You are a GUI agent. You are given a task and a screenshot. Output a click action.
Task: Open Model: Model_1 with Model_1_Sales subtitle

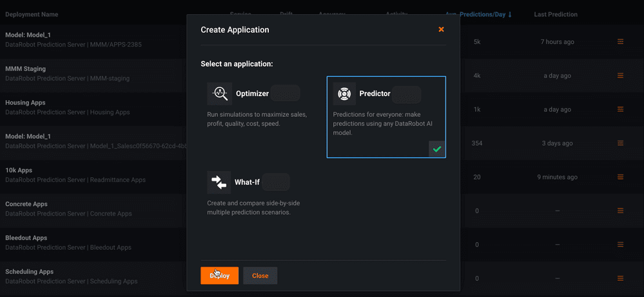point(28,136)
